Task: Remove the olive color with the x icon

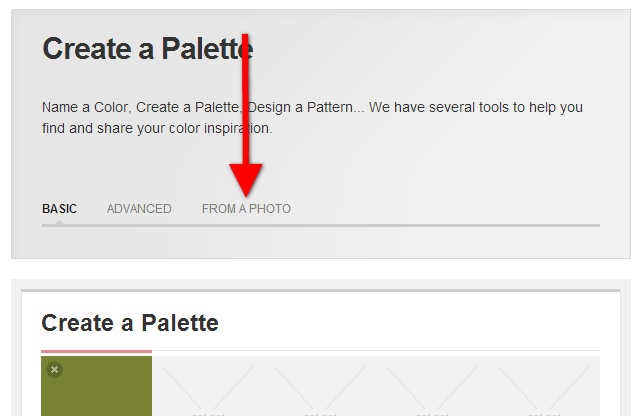Action: [x=55, y=370]
